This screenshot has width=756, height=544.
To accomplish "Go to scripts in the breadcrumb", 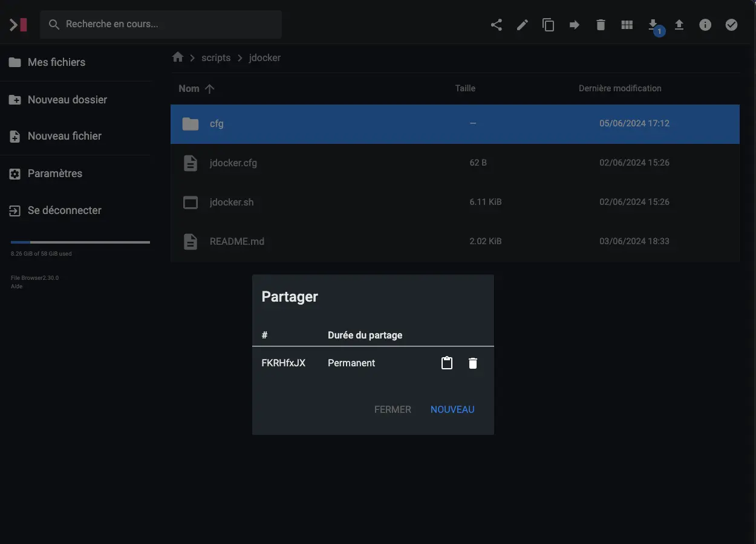I will point(216,58).
